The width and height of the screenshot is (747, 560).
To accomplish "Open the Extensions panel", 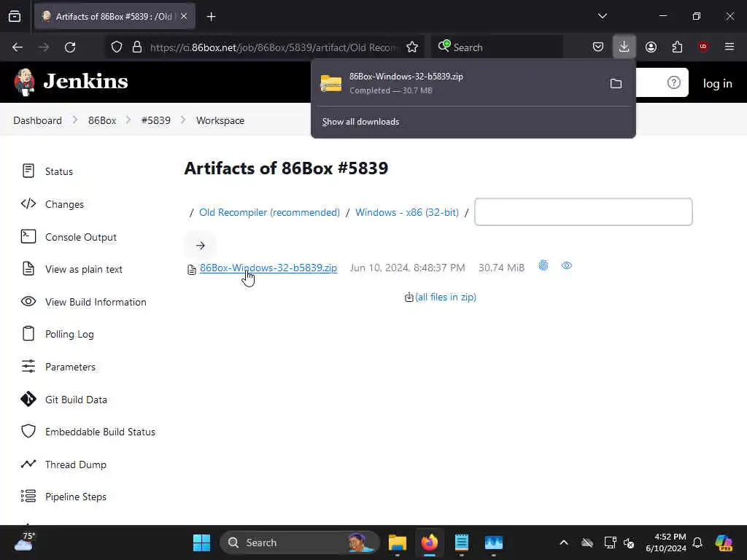I will click(677, 47).
